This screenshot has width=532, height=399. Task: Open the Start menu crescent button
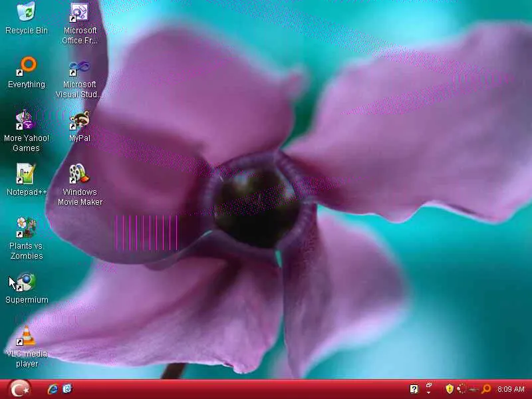point(20,389)
